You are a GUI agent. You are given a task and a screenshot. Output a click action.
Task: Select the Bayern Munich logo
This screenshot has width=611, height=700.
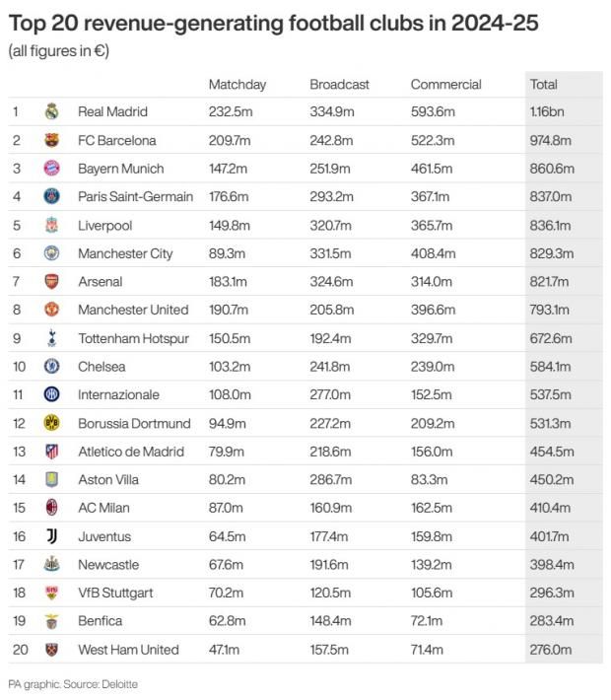pos(52,169)
